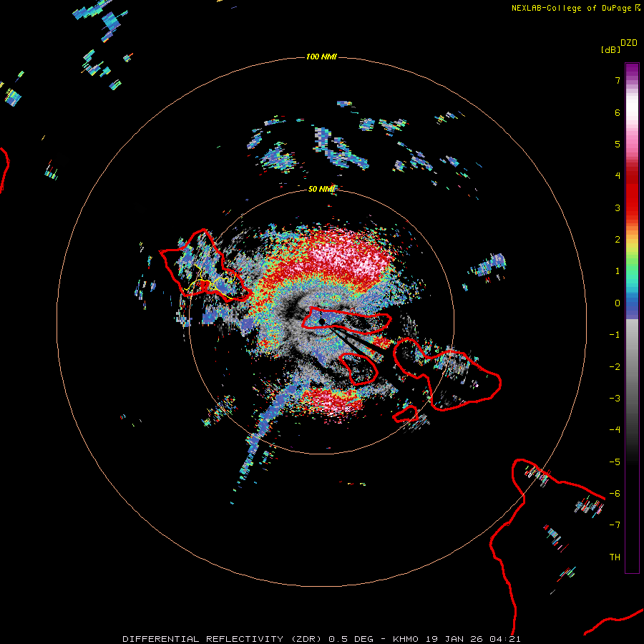Click the 3 value on the ZDR scale
The width and height of the screenshot is (644, 644).
click(x=618, y=208)
